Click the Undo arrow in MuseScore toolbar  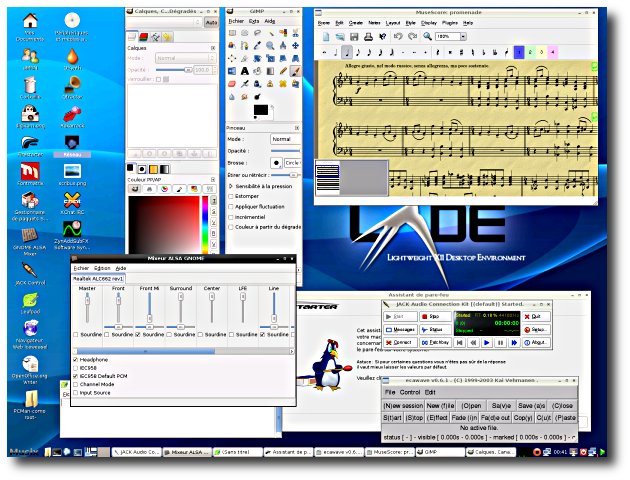point(398,37)
